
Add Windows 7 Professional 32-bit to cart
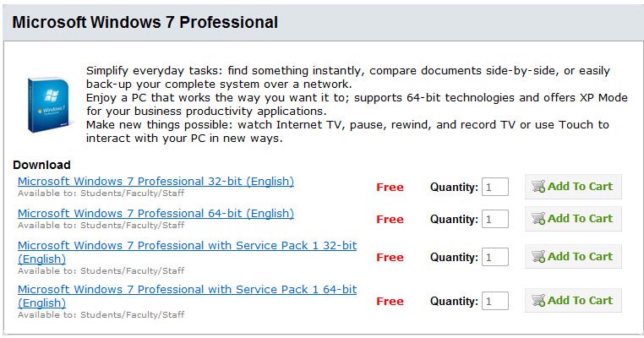[x=579, y=187]
